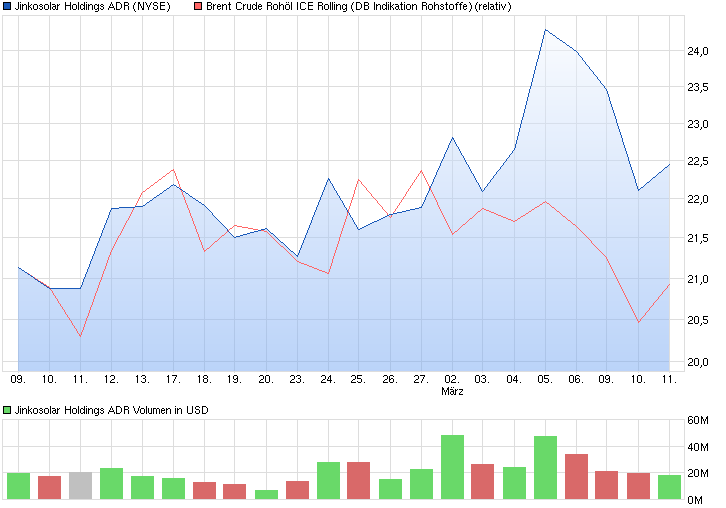Click the '05.' date axis label
This screenshot has height=508, width=726.
point(545,379)
